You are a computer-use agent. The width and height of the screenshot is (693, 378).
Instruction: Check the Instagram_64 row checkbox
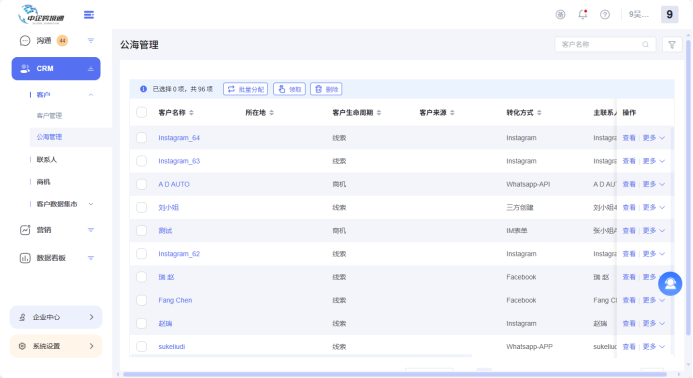pos(141,137)
